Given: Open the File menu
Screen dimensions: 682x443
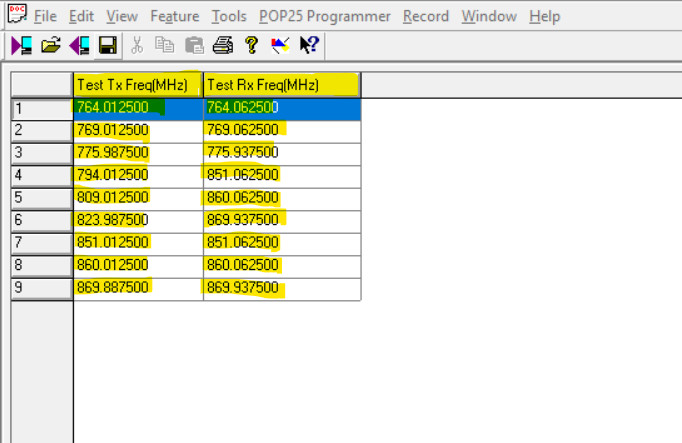Looking at the screenshot, I should click(x=45, y=17).
